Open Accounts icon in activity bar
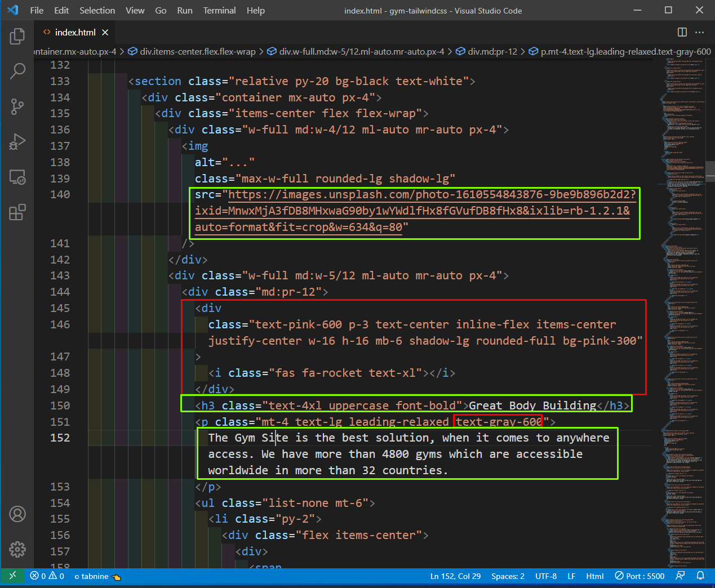Screen dimensions: 715x588 (x=17, y=514)
